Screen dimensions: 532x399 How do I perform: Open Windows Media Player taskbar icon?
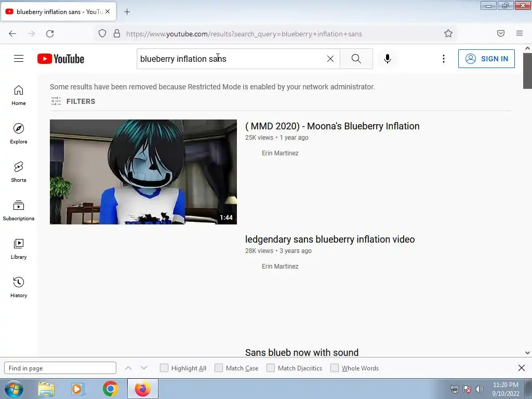pyautogui.click(x=78, y=389)
